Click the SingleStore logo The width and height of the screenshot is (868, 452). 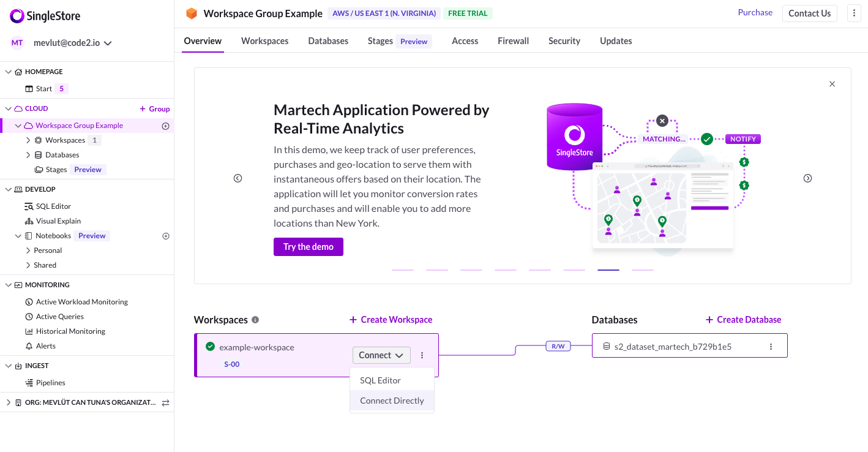coord(45,16)
